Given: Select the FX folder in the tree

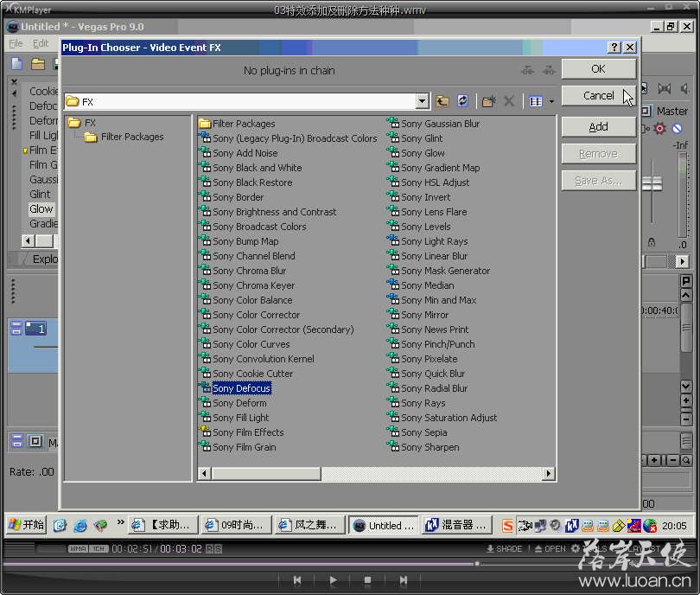Looking at the screenshot, I should pos(90,123).
